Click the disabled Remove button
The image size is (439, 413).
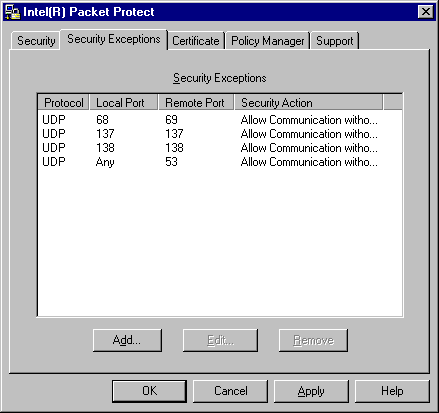[313, 340]
